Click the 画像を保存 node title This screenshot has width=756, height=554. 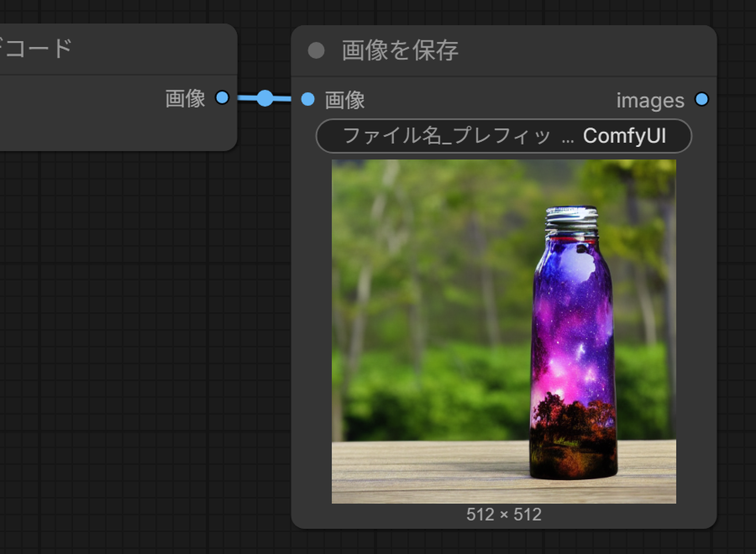[x=400, y=50]
